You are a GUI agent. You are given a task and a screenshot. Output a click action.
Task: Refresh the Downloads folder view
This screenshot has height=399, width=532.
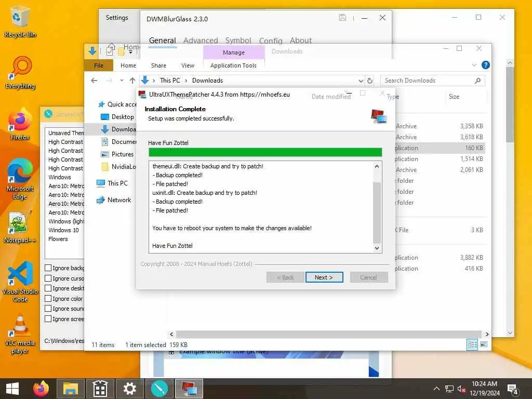coord(370,81)
